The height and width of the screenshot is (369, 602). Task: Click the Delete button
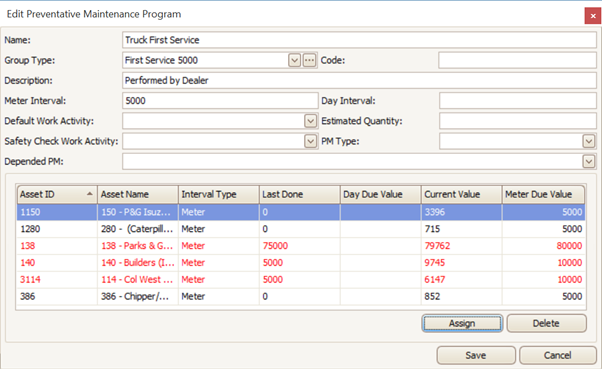546,323
